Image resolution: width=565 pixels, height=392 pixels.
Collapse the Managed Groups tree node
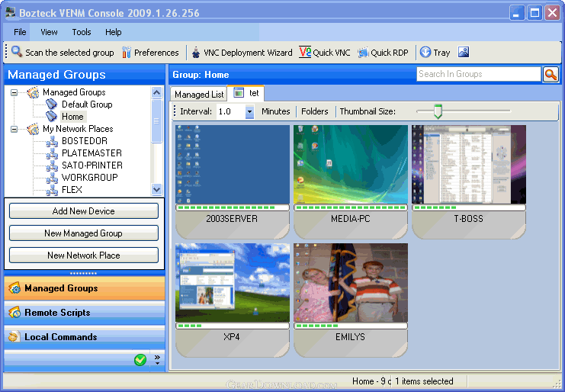(14, 92)
